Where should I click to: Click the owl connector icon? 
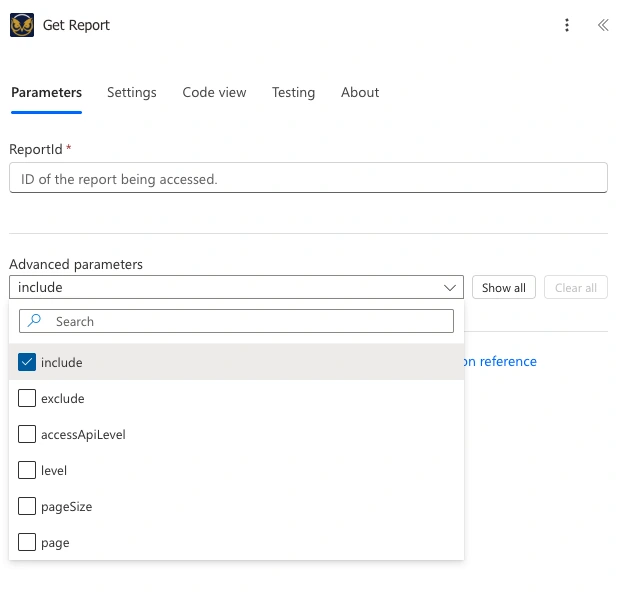(22, 25)
